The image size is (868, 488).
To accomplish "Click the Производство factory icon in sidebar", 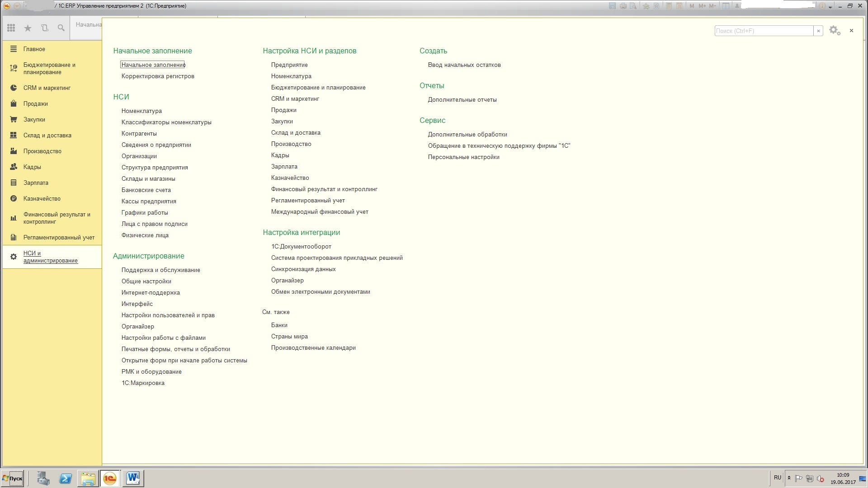I will point(14,151).
